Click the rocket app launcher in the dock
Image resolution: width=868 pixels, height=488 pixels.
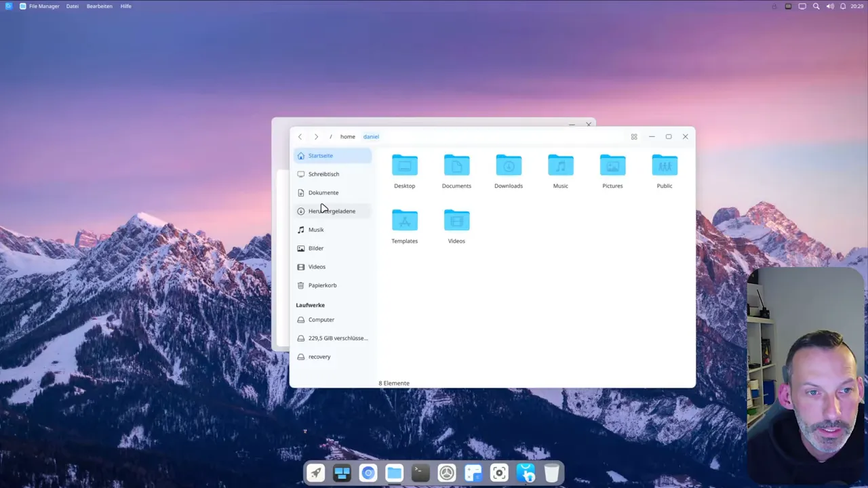(315, 472)
